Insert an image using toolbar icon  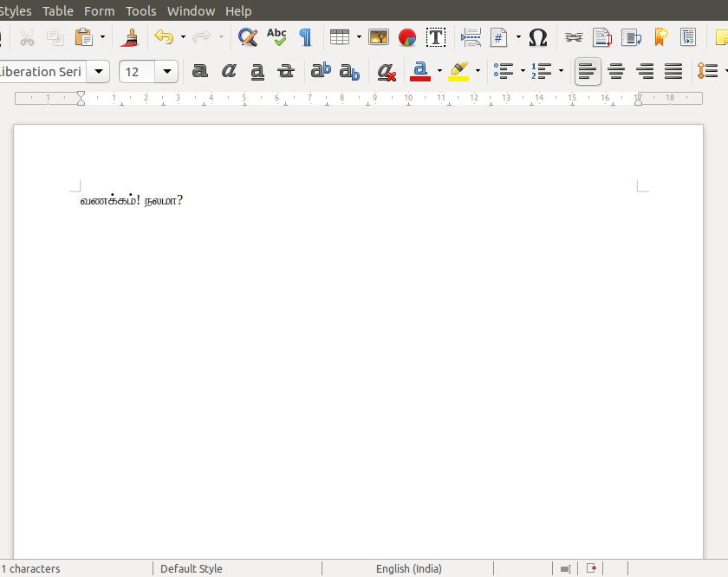click(379, 37)
